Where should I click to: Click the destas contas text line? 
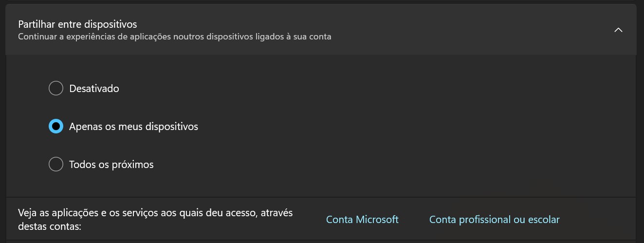(49, 226)
